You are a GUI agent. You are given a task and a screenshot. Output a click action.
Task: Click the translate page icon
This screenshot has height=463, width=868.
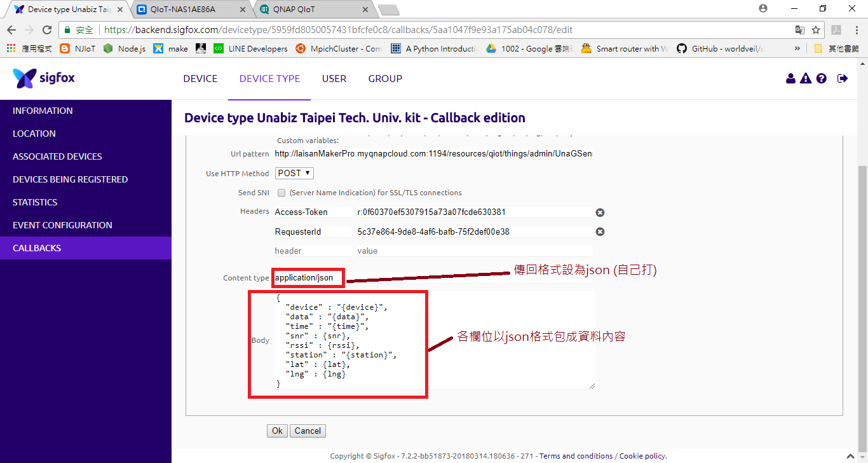click(x=800, y=30)
